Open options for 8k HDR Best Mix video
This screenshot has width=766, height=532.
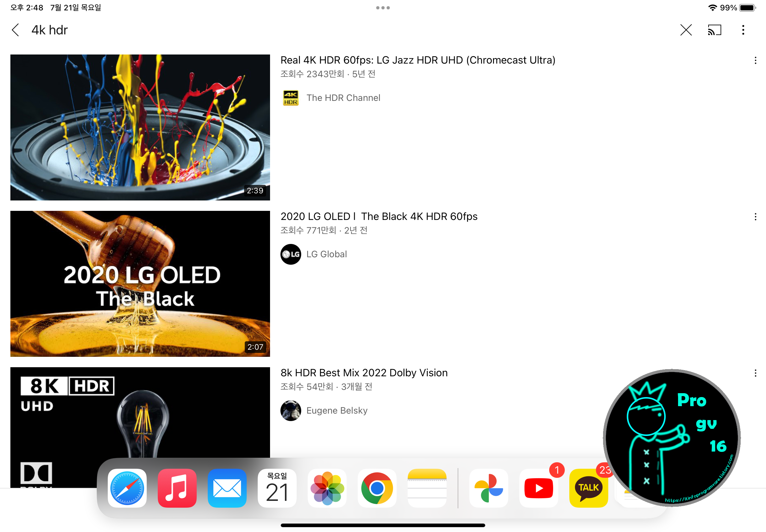coord(755,373)
